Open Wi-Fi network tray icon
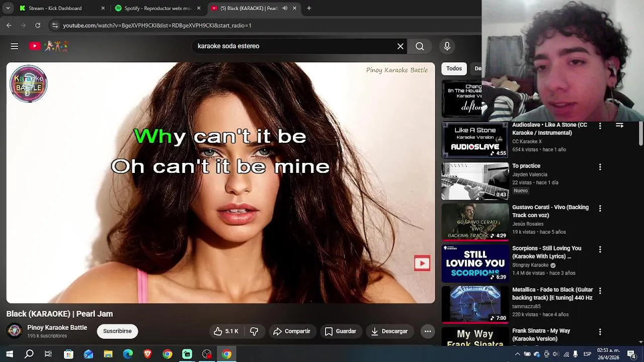This screenshot has width=644, height=362. tap(567, 354)
